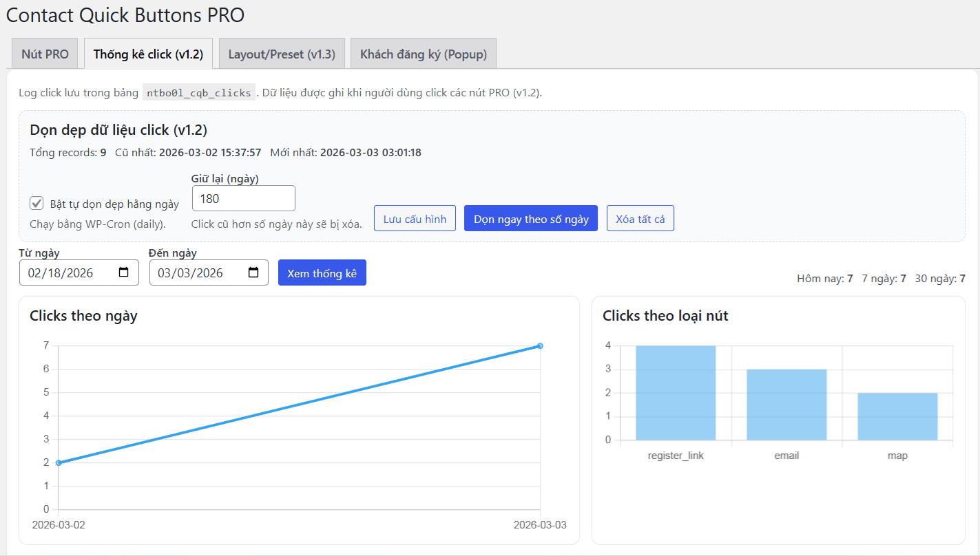Click the month segment of Đến ngày date
The height and width of the screenshot is (556, 980).
click(165, 273)
